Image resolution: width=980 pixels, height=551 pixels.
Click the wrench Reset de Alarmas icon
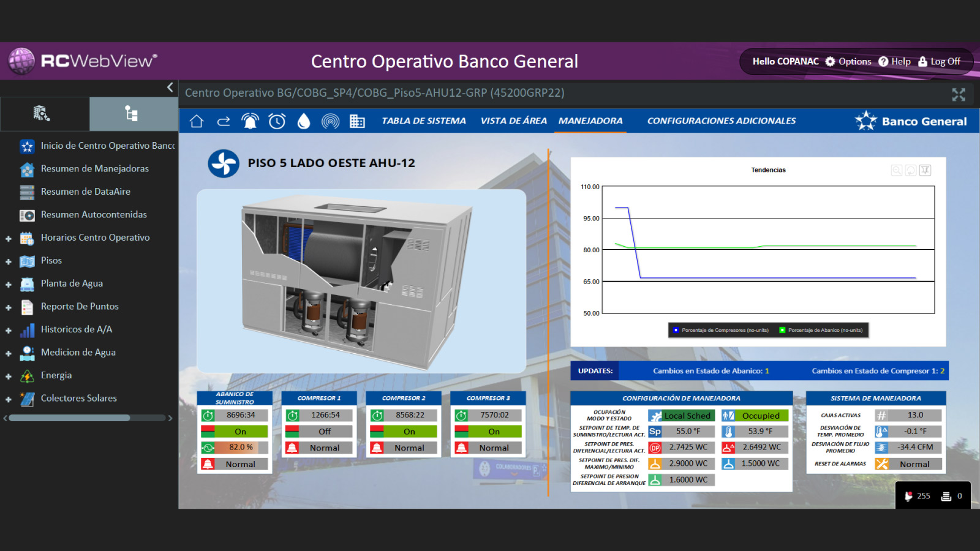[x=882, y=464]
